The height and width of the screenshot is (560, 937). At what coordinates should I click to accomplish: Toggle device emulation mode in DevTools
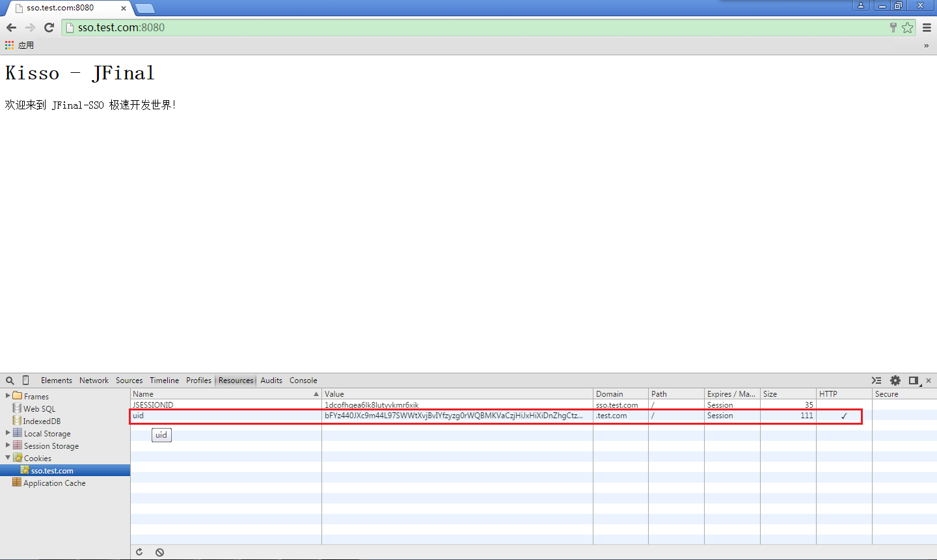coord(26,380)
